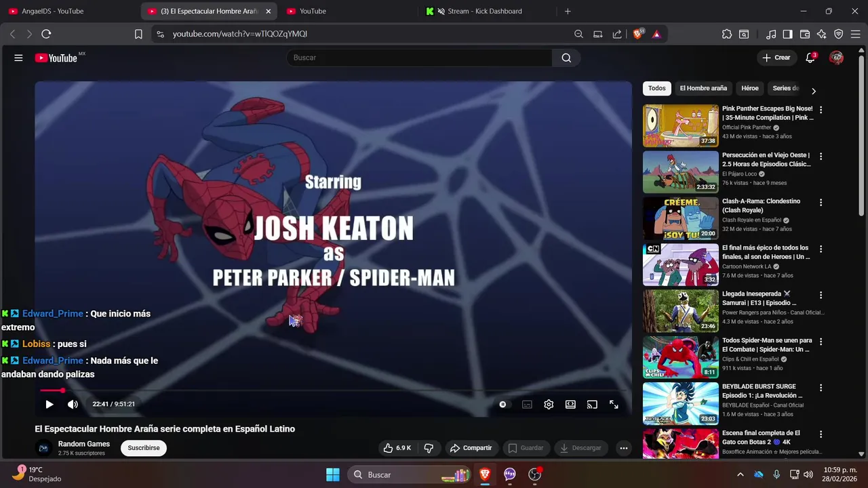Cast the video to a device

[x=592, y=404]
